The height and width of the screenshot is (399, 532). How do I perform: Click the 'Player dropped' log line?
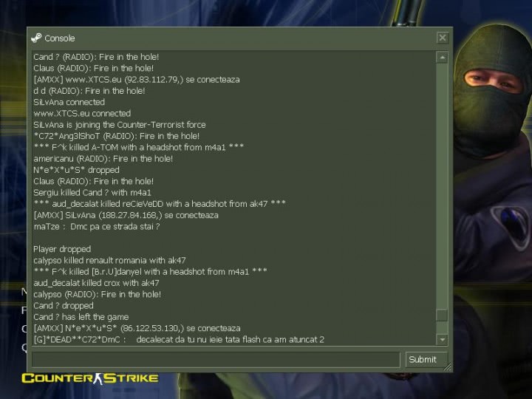(62, 249)
